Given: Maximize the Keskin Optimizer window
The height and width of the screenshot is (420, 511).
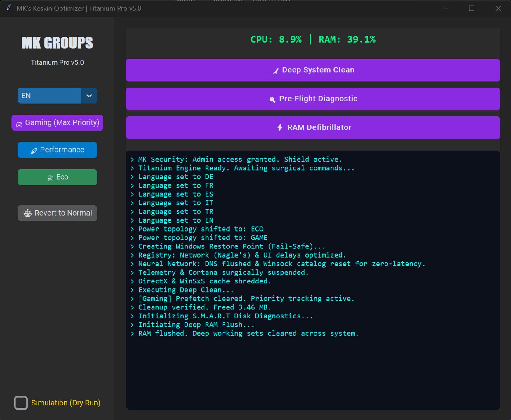Looking at the screenshot, I should pos(471,8).
